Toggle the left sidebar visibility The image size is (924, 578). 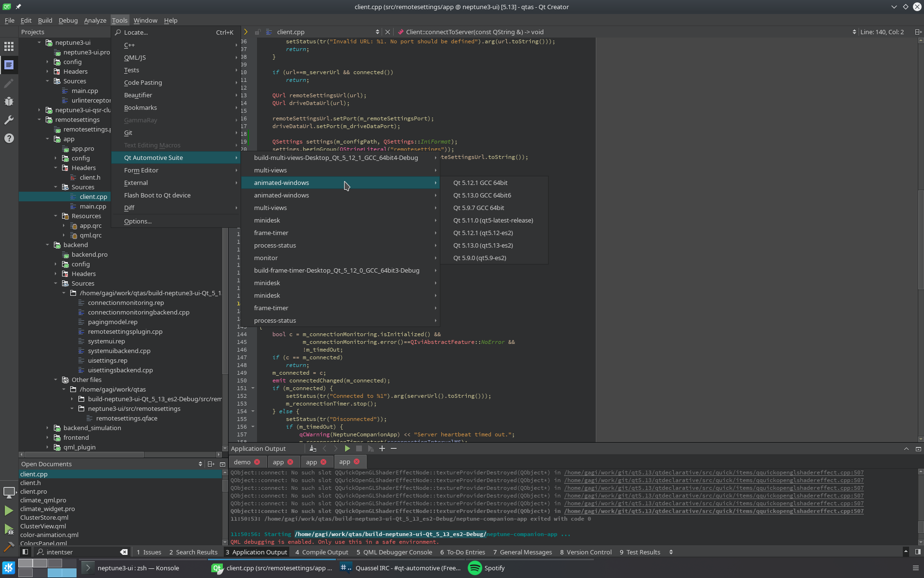coord(25,552)
